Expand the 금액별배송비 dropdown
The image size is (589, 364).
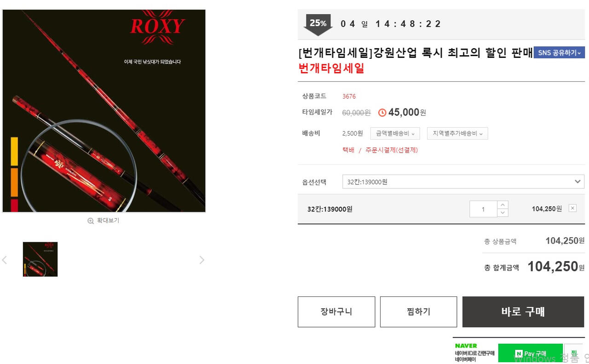(x=395, y=133)
